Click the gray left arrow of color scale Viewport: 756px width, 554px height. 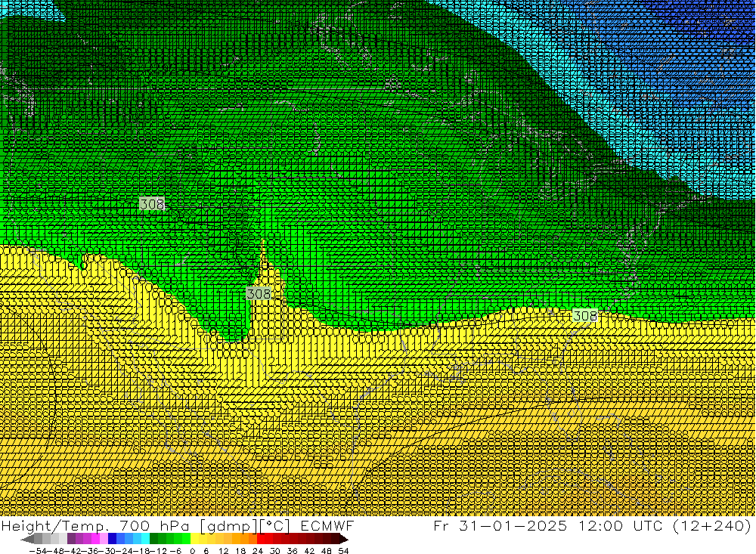pos(27,539)
